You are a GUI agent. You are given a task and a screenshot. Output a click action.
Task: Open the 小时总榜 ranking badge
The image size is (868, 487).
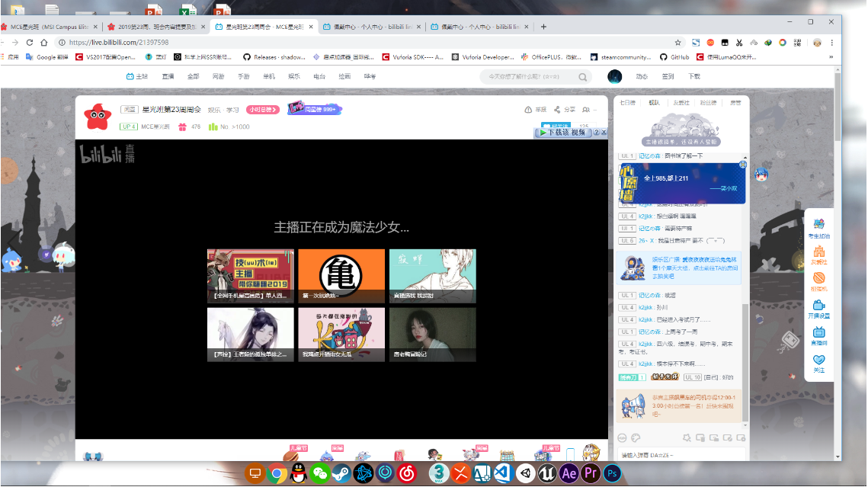click(x=262, y=110)
